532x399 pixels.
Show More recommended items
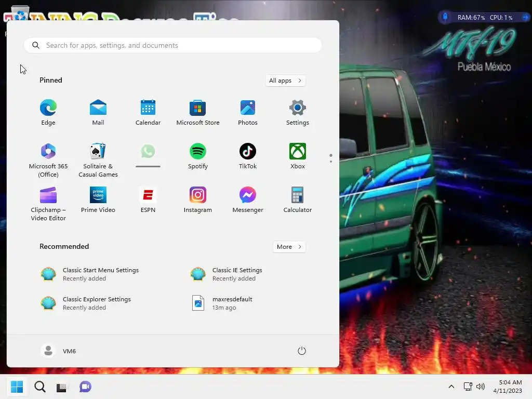289,247
